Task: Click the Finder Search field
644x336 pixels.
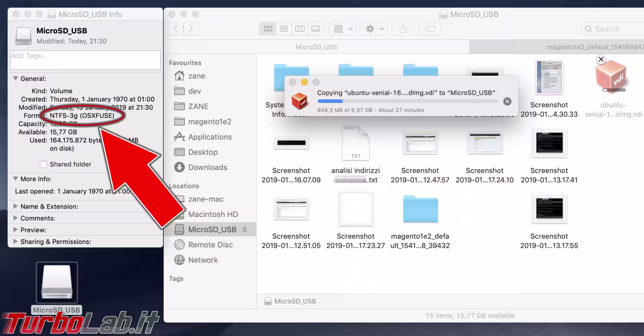Action: pyautogui.click(x=613, y=29)
